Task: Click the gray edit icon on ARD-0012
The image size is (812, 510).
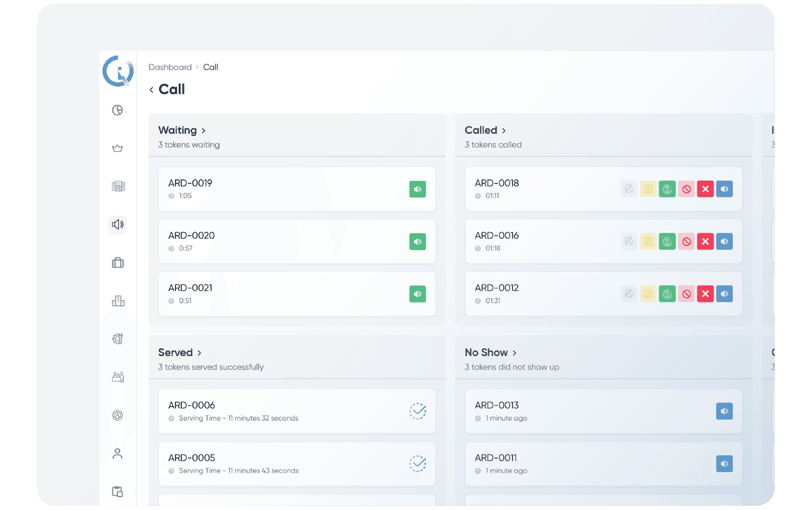Action: pyautogui.click(x=629, y=294)
